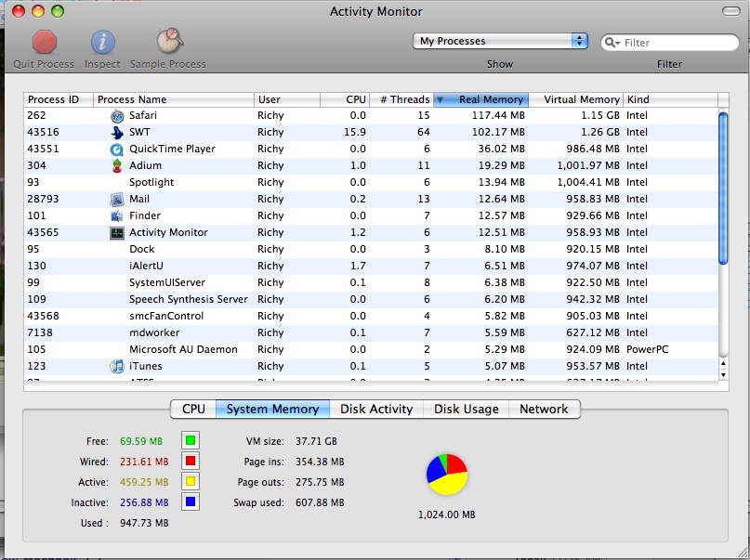Open the Network tab
This screenshot has height=560, width=750.
tap(545, 409)
